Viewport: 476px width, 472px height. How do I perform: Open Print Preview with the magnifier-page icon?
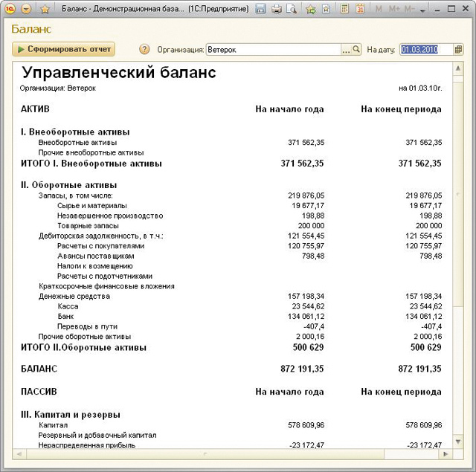pos(291,9)
